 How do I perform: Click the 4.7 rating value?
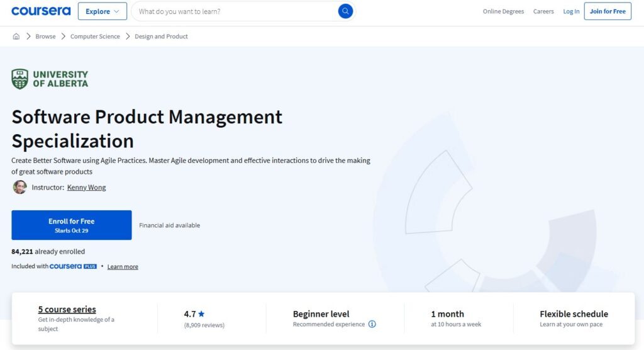point(190,314)
